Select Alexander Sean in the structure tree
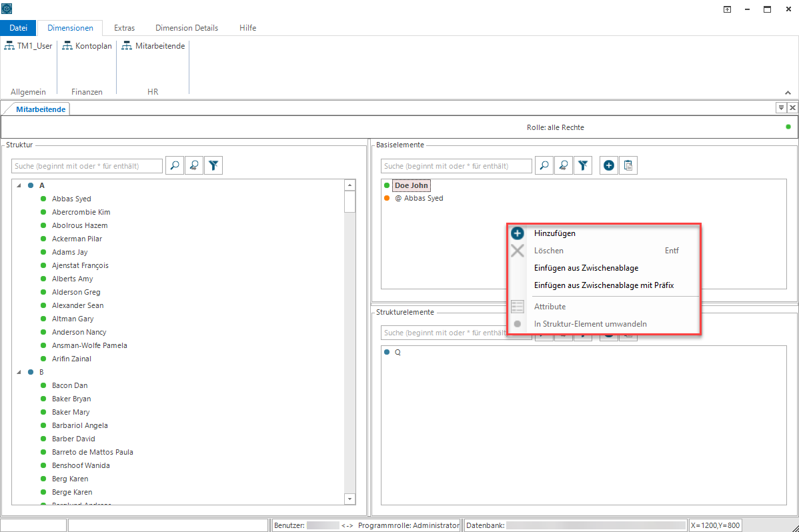This screenshot has height=532, width=799. [x=77, y=305]
